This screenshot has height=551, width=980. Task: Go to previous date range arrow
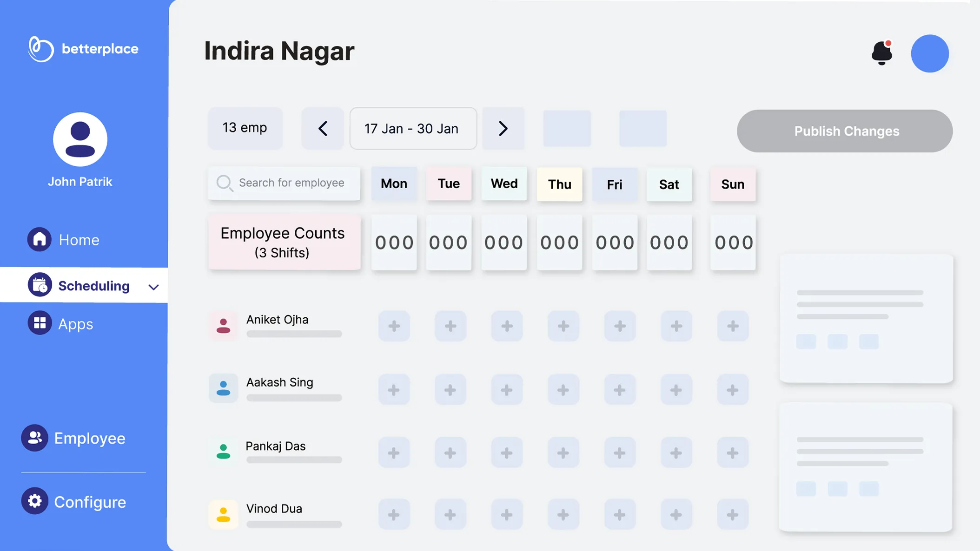(323, 129)
